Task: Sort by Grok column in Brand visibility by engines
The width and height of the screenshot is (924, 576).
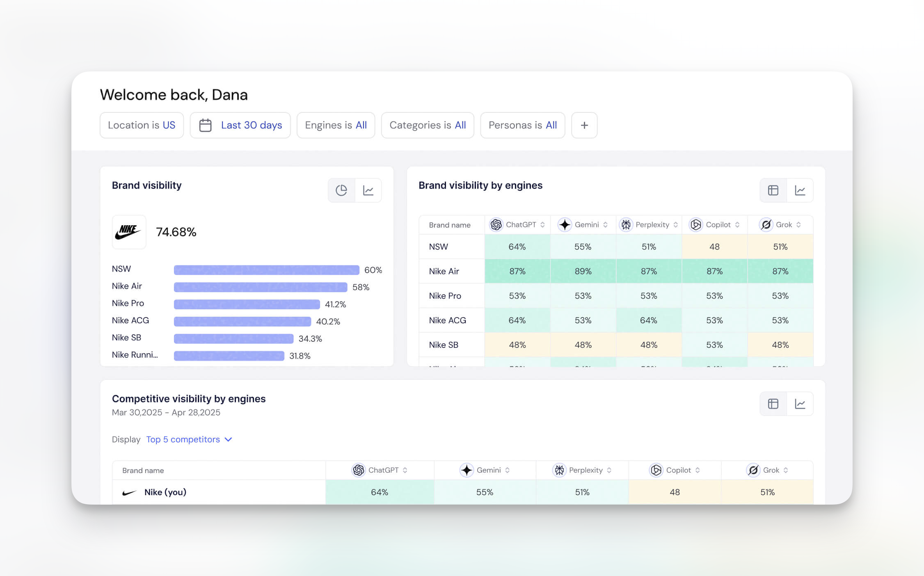Action: (x=798, y=225)
